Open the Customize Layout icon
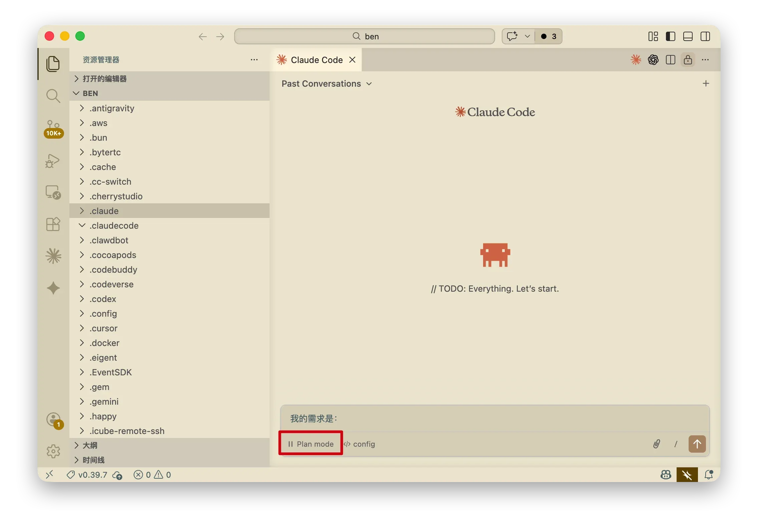This screenshot has height=532, width=758. click(x=653, y=36)
